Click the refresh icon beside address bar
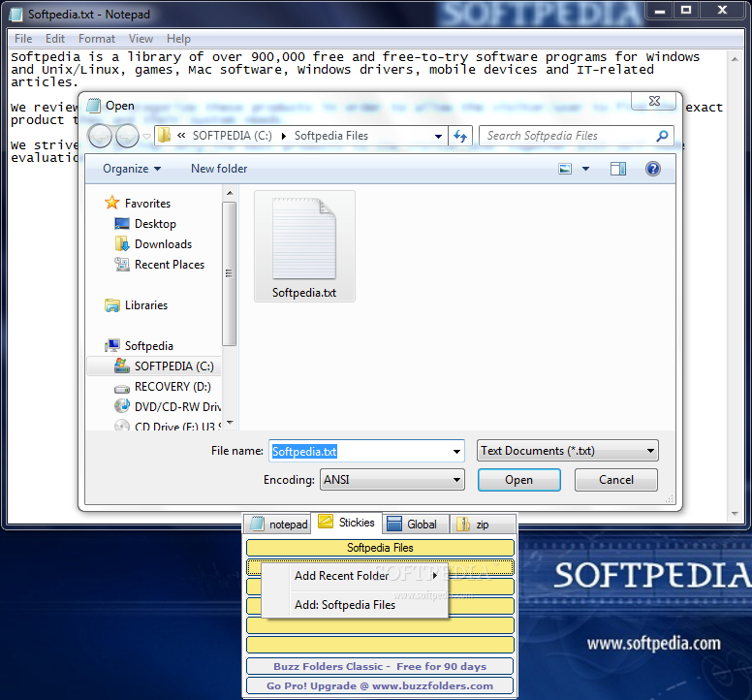Viewport: 752px width, 700px height. 460,137
